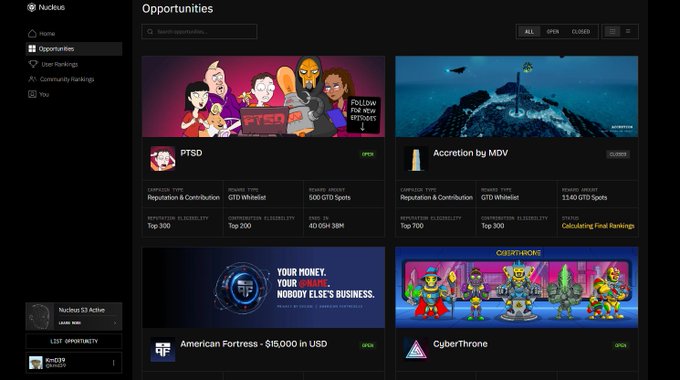Open the Accretion by MDV banner

point(517,96)
